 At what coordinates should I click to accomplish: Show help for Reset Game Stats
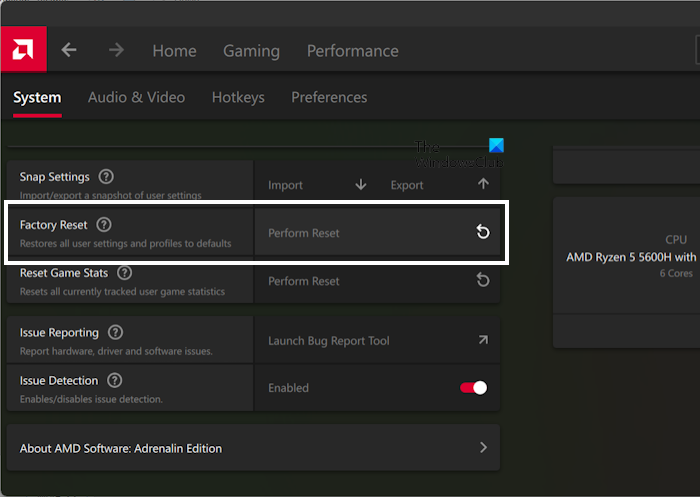(125, 272)
